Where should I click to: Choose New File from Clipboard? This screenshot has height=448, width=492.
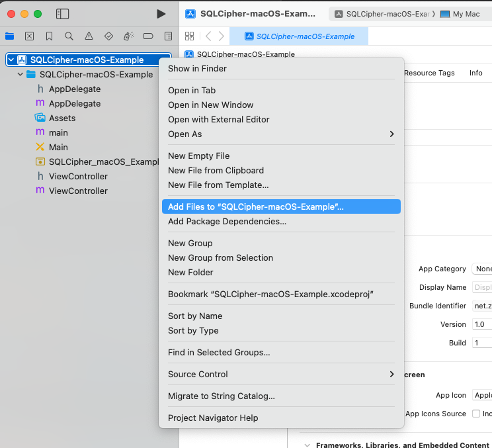pyautogui.click(x=281, y=171)
